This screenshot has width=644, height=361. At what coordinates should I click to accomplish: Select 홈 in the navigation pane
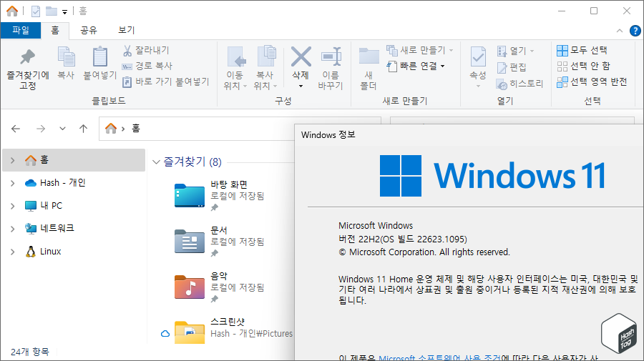tap(74, 160)
